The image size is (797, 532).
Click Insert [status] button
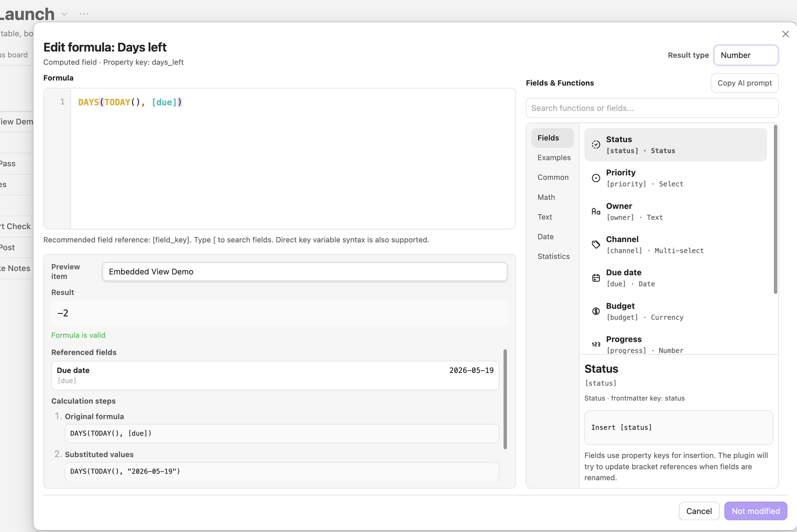pos(679,427)
